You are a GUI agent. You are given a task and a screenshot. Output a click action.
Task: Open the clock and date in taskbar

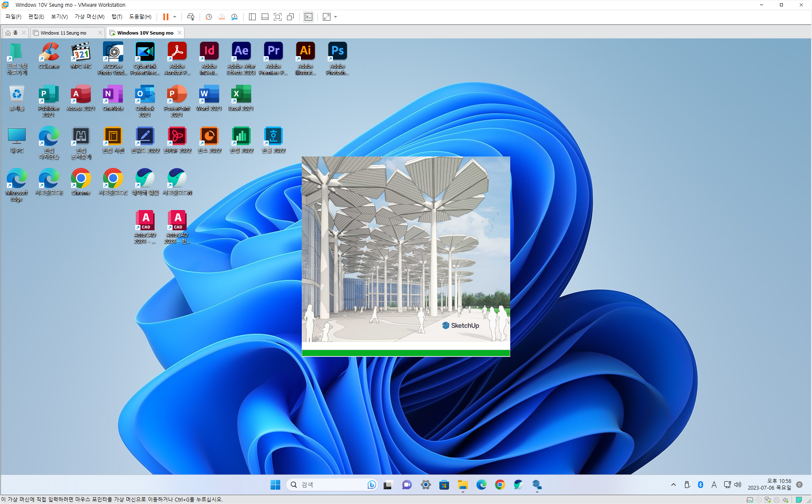[769, 484]
